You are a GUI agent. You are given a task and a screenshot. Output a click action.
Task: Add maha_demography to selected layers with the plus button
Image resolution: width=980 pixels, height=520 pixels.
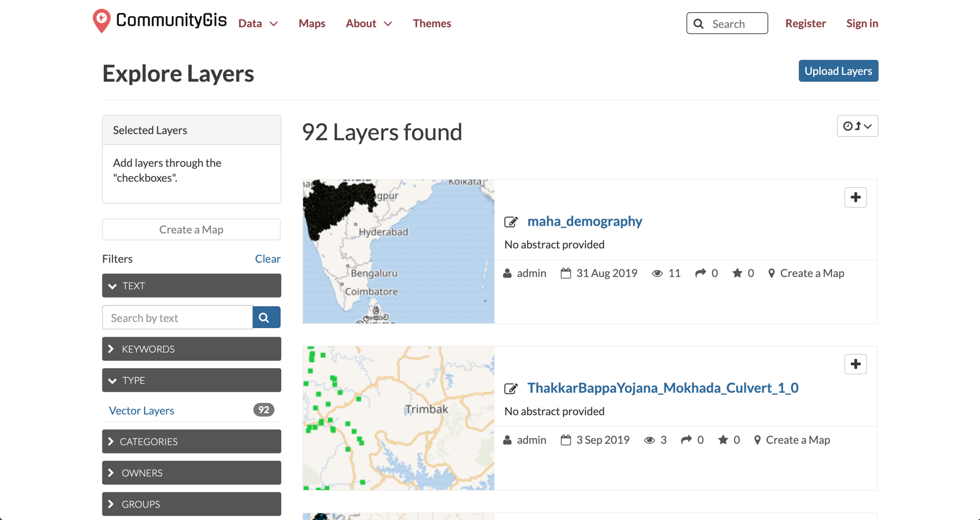pyautogui.click(x=855, y=197)
